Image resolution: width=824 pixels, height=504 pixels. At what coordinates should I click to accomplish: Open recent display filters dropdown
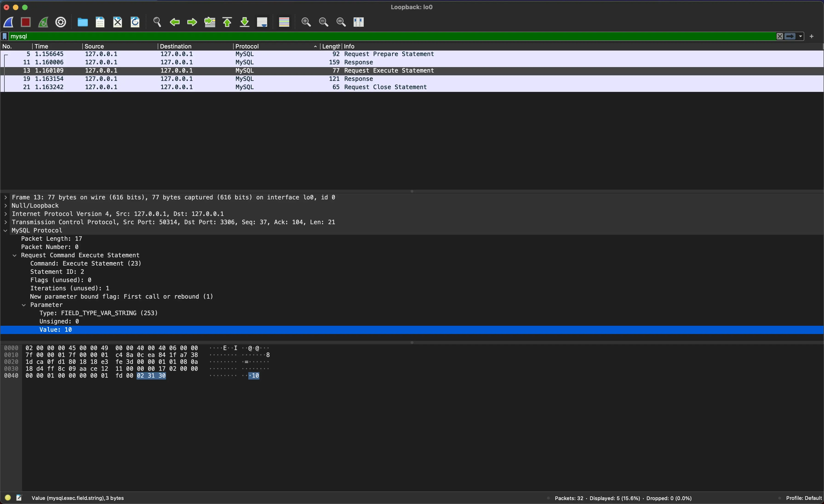800,36
